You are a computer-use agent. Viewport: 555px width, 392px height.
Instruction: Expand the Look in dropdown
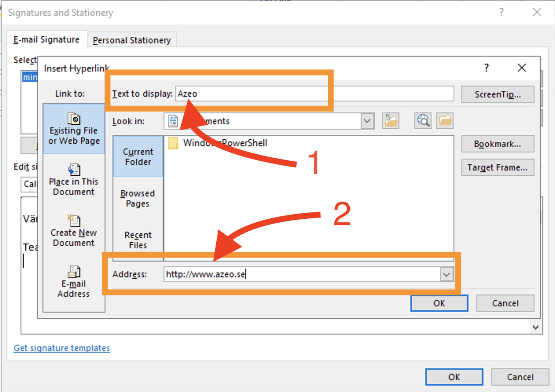pyautogui.click(x=367, y=121)
